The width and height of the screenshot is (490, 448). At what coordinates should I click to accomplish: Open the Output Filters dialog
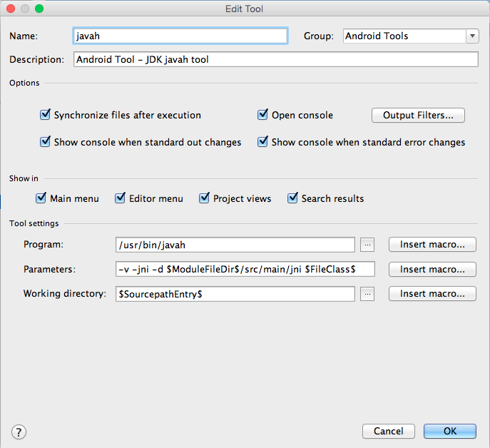point(418,115)
